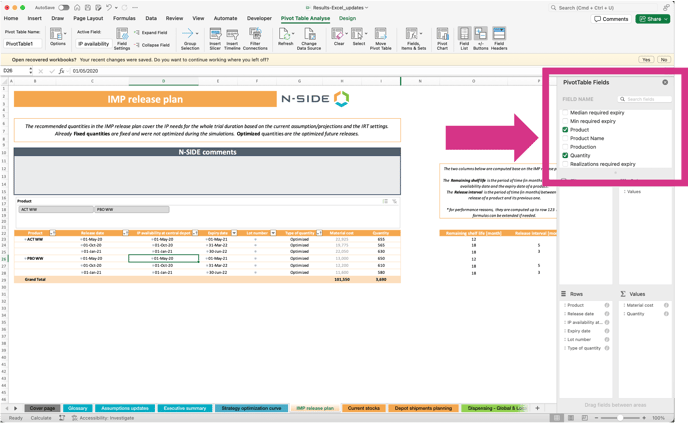Click the Name Box showing D26
The height and width of the screenshot is (423, 688).
pyautogui.click(x=15, y=71)
